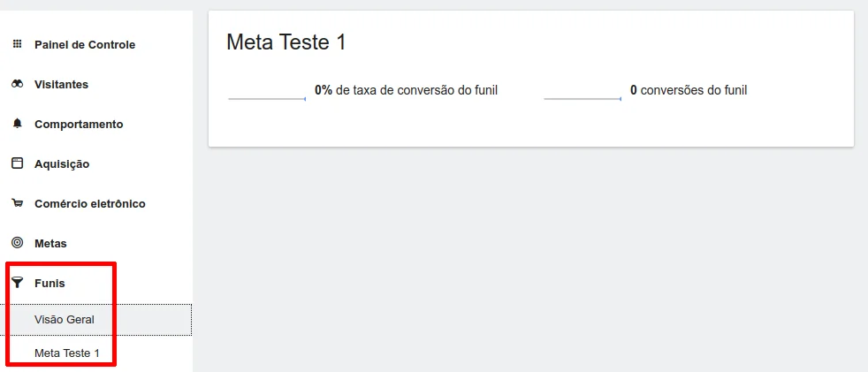The width and height of the screenshot is (868, 372).
Task: Expand the Aquisição menu section
Action: 62,163
